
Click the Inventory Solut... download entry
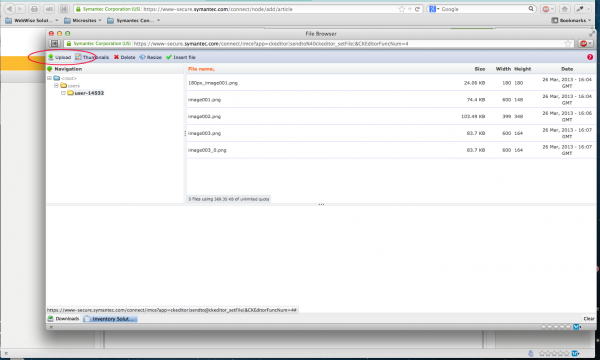(x=110, y=319)
